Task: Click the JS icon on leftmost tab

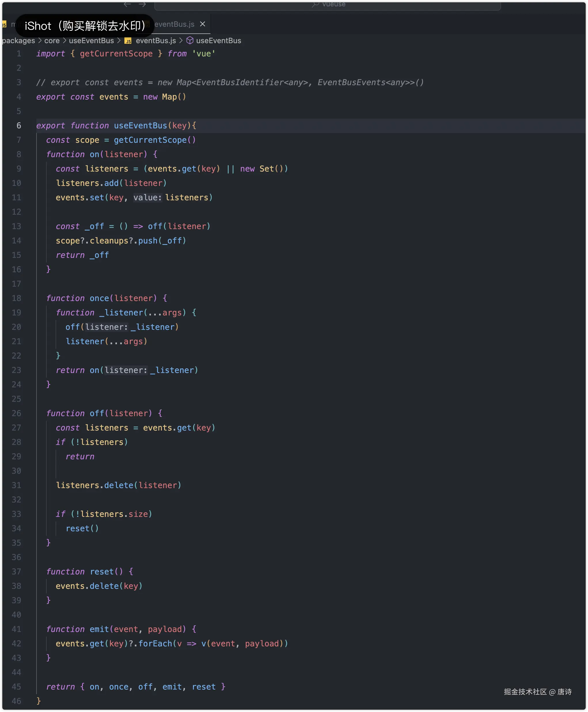Action: click(4, 24)
